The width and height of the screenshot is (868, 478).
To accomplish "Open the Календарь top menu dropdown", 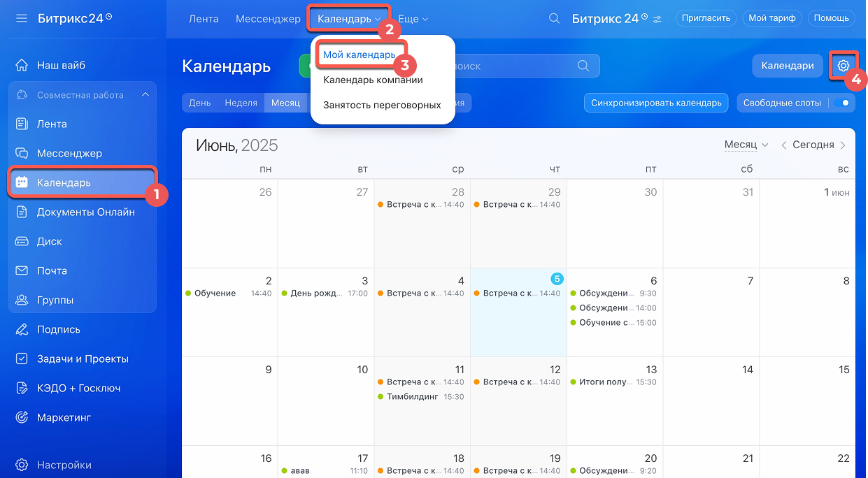I will pyautogui.click(x=349, y=19).
